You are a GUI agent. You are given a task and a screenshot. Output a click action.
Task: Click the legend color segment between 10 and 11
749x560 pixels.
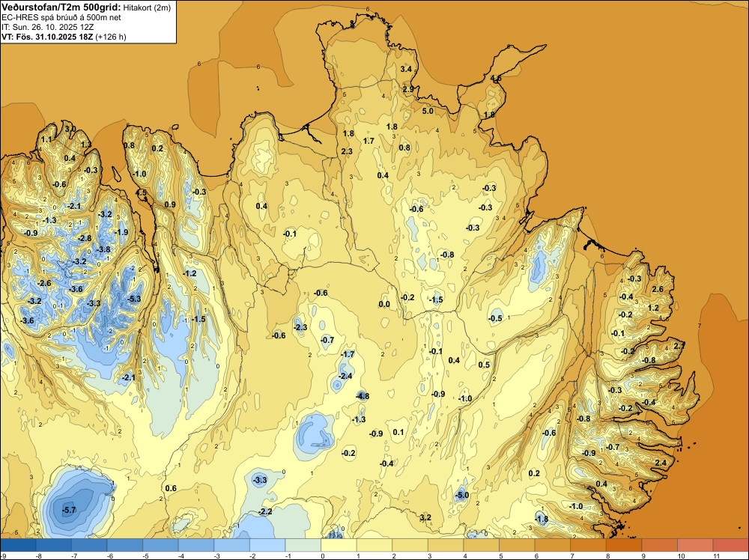click(695, 545)
